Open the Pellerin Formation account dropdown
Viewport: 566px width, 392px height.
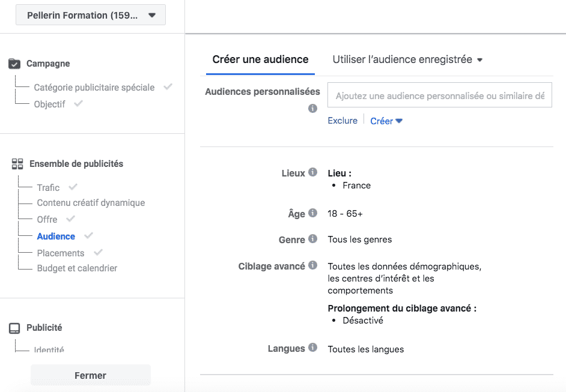(x=91, y=15)
